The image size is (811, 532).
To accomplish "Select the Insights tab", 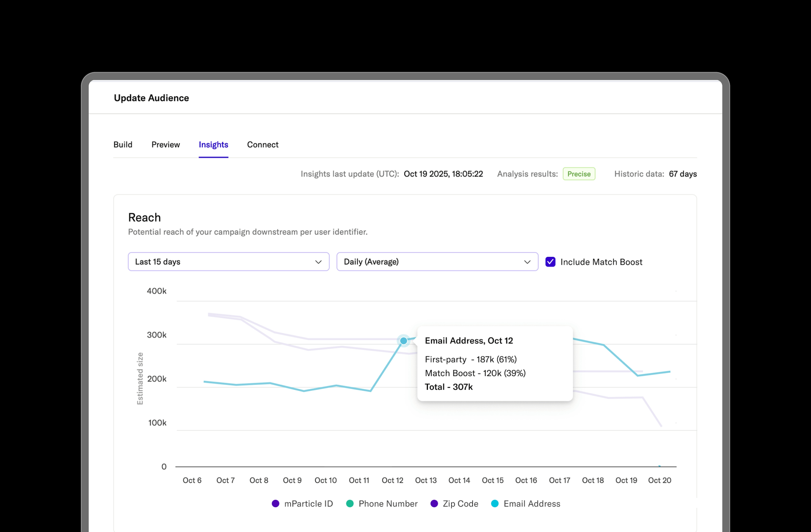I will (x=213, y=144).
